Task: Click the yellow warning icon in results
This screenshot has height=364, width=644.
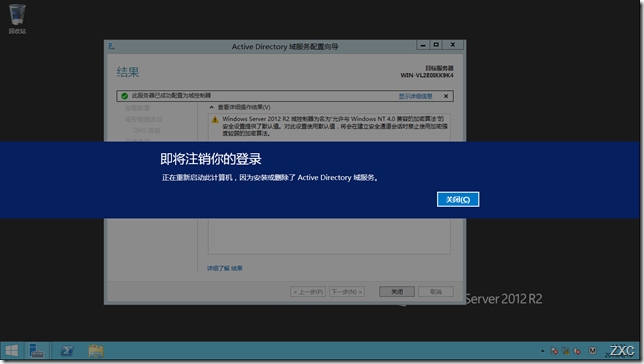Action: tap(215, 120)
